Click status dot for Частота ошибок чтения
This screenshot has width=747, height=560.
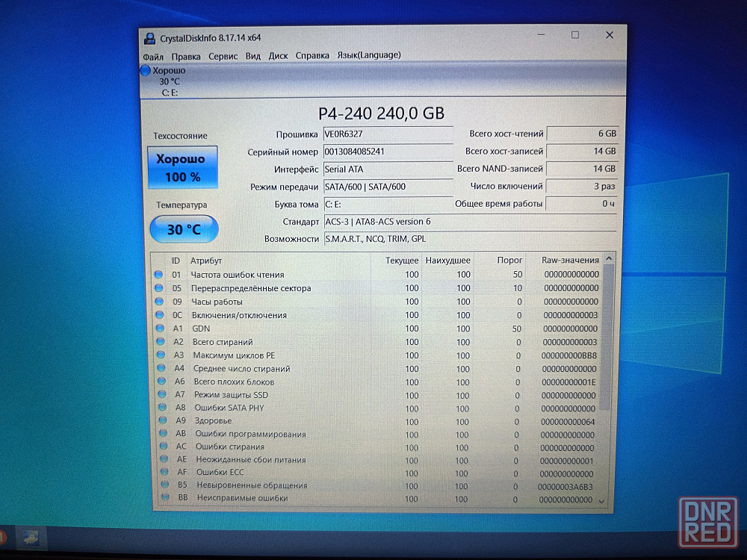click(x=158, y=275)
